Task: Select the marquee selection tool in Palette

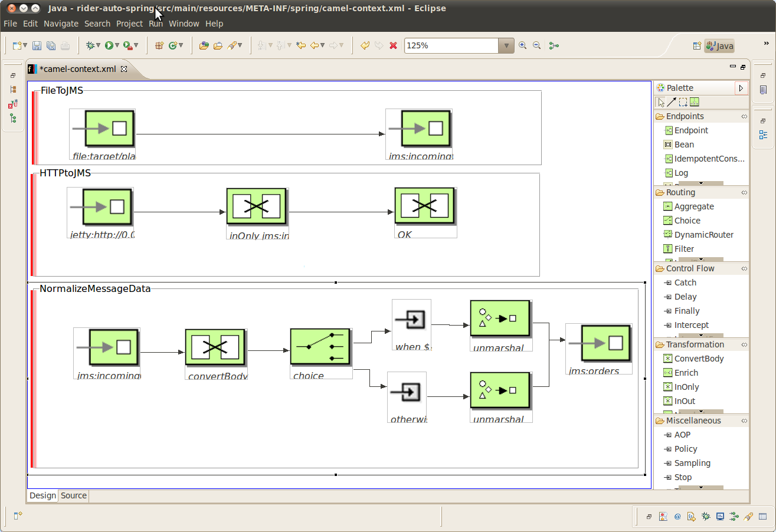Action: point(683,102)
